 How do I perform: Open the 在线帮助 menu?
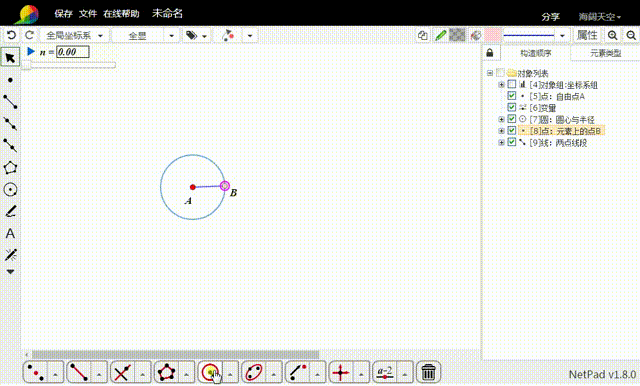tap(121, 13)
